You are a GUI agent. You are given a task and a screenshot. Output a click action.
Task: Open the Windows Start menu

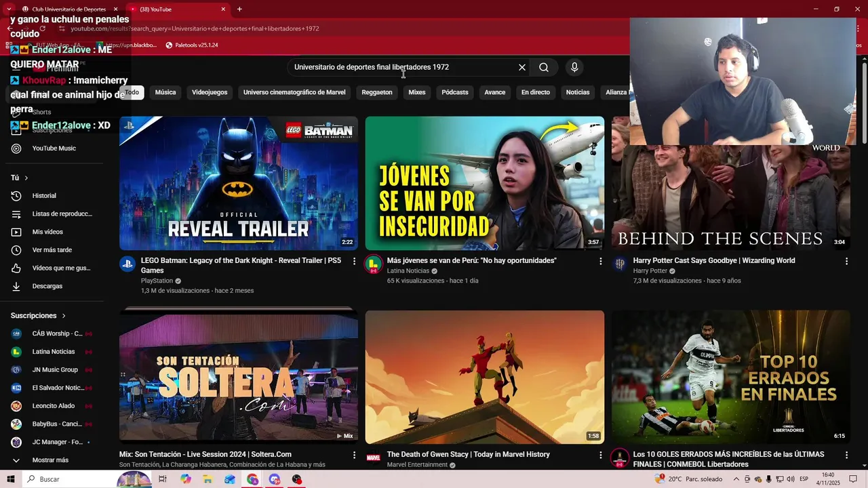point(10,479)
